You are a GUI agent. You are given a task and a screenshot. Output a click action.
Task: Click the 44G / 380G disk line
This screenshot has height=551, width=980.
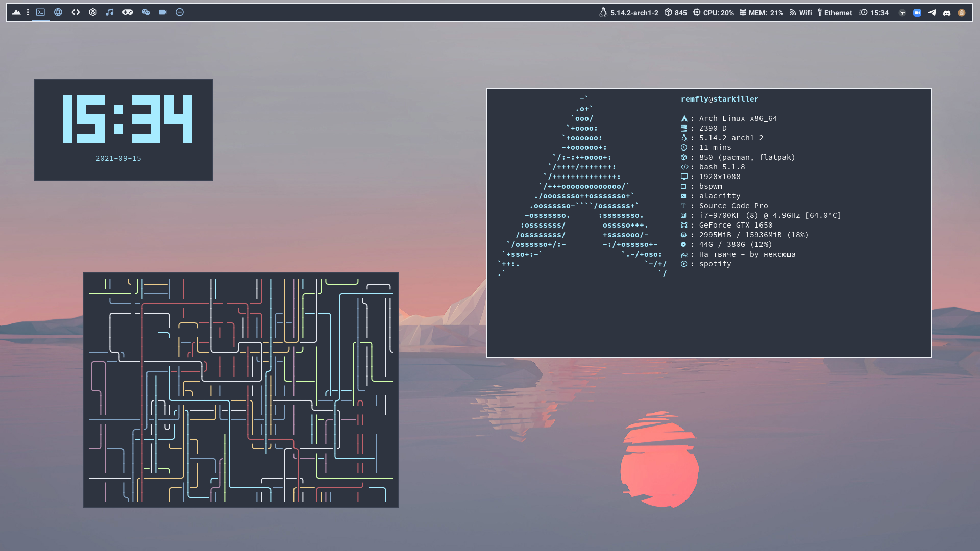click(726, 244)
